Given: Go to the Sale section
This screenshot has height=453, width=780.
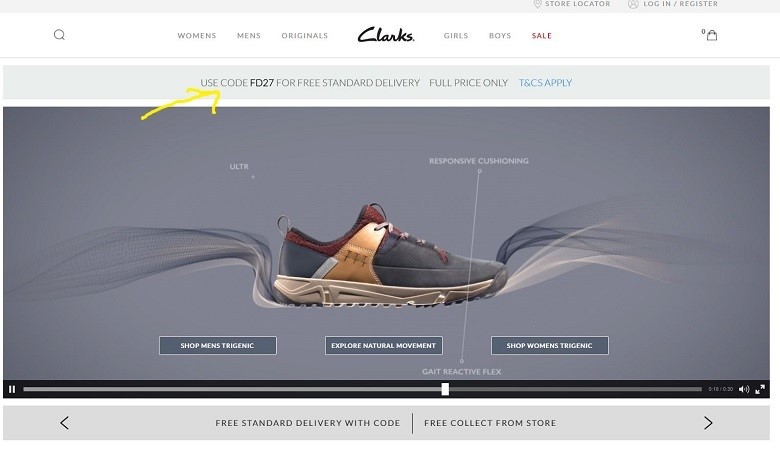Looking at the screenshot, I should click(542, 36).
